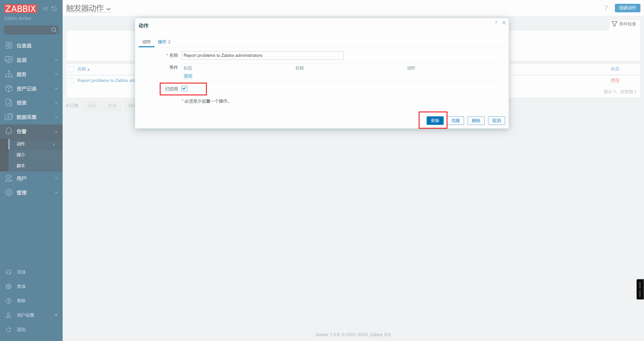Click the 告警 bell icon
Image resolution: width=644 pixels, height=341 pixels.
tap(9, 131)
